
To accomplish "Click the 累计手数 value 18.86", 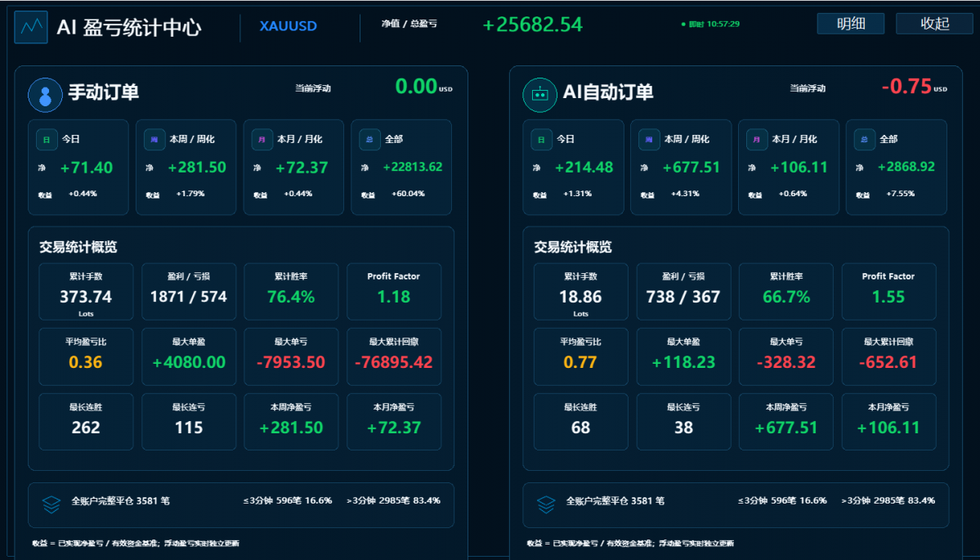I will (x=580, y=297).
